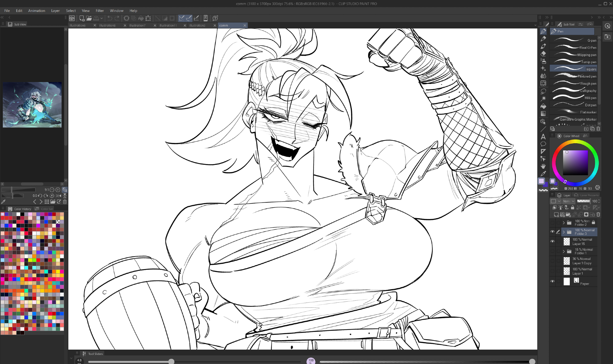Image resolution: width=613 pixels, height=364 pixels.
Task: Choose the Text tool
Action: click(543, 137)
